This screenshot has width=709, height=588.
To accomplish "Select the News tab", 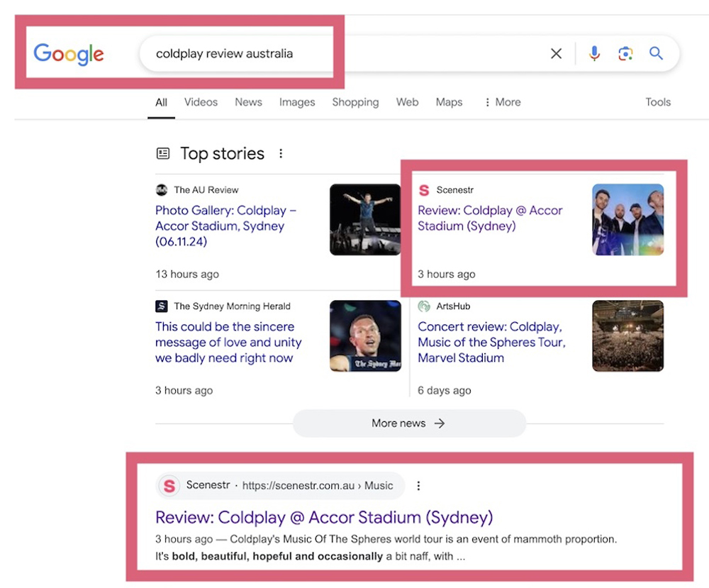I will (248, 102).
